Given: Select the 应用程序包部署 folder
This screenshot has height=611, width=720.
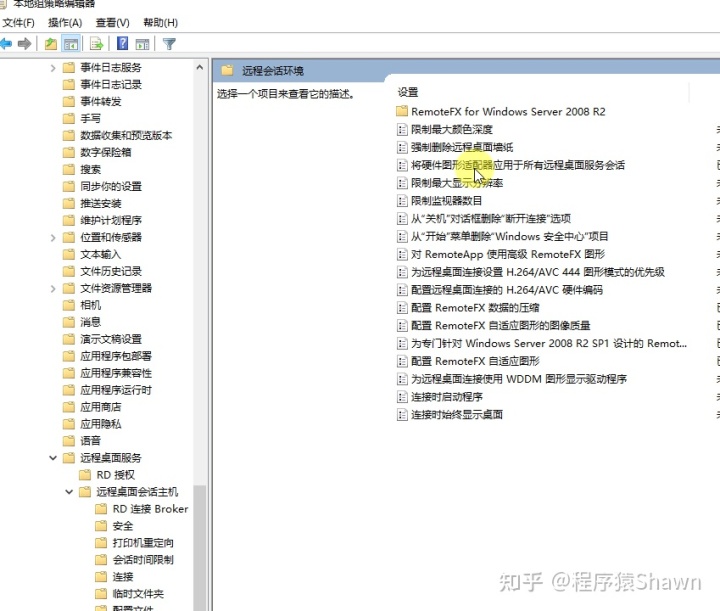Looking at the screenshot, I should tap(116, 356).
